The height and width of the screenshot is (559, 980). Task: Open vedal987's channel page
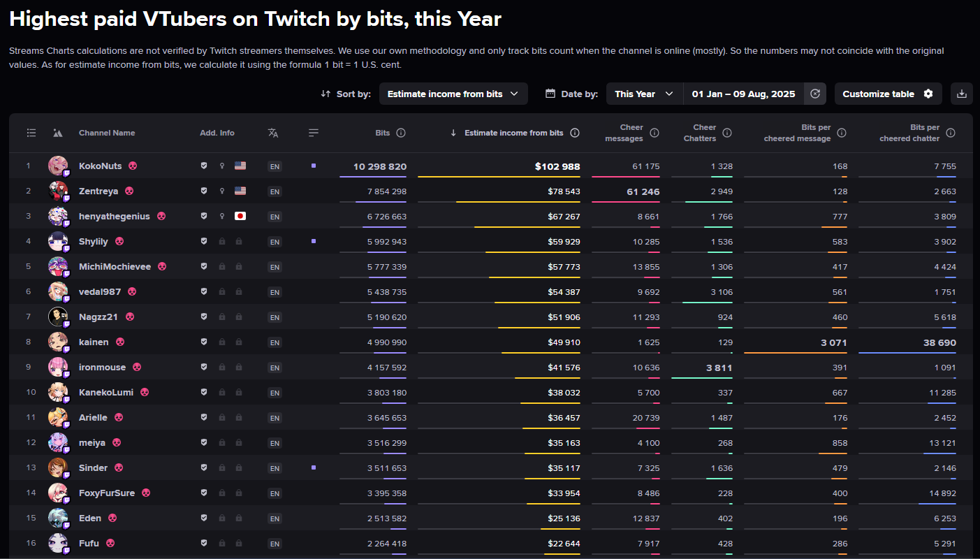click(x=100, y=292)
